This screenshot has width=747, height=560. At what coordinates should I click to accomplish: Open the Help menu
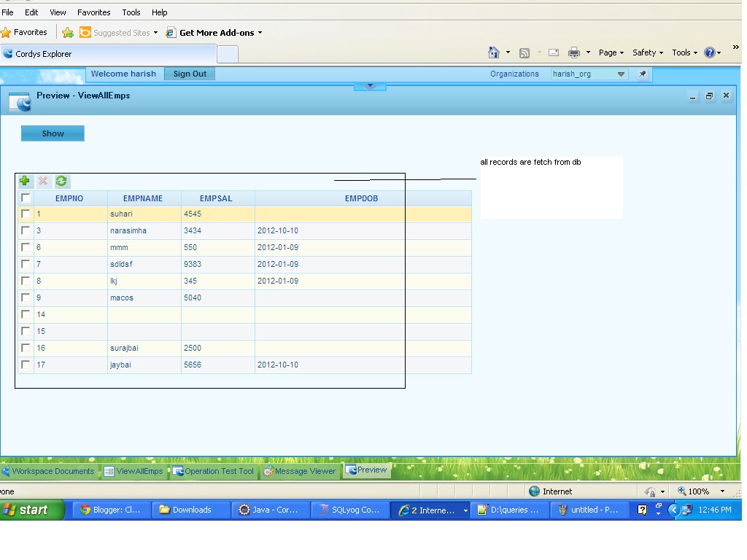pos(160,12)
